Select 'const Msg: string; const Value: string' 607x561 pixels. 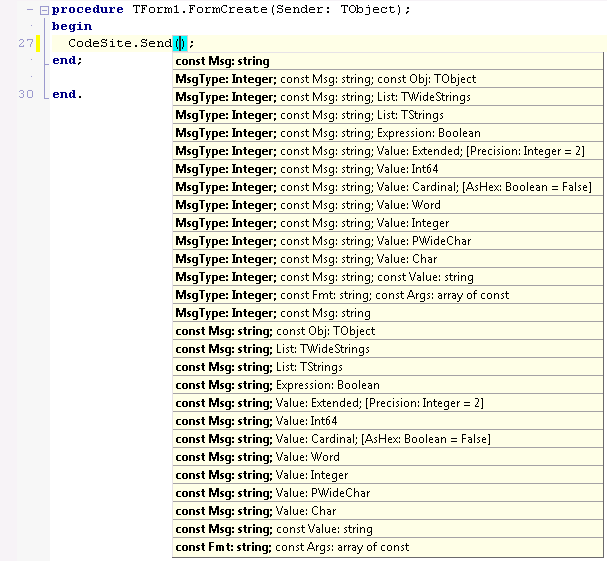tap(388, 529)
